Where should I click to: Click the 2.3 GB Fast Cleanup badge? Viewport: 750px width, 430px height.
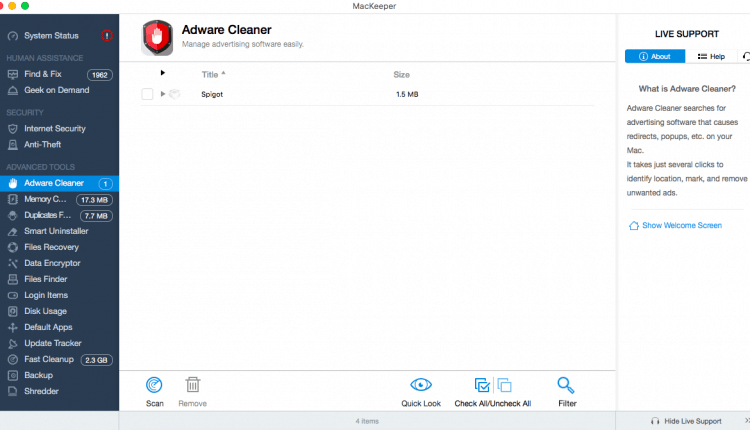(x=96, y=360)
